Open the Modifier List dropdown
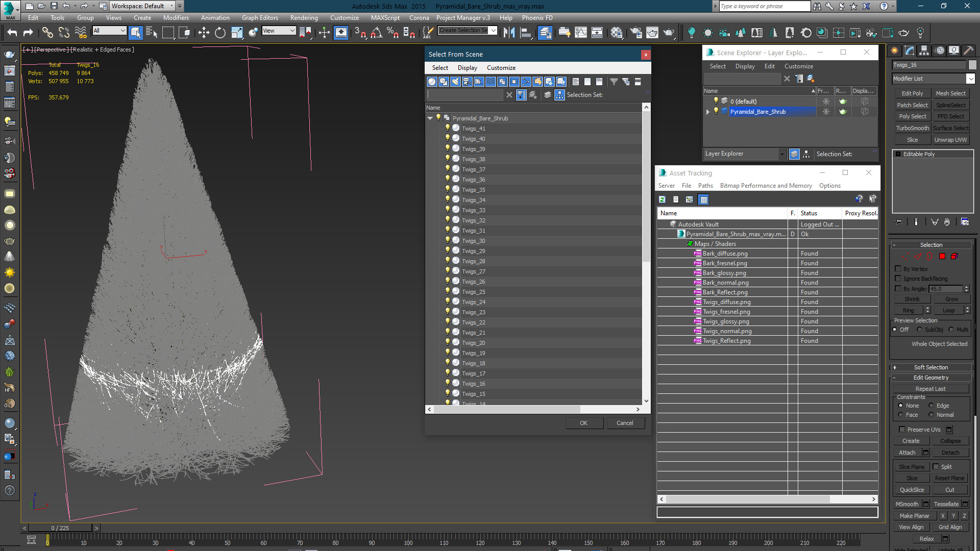 [x=934, y=79]
